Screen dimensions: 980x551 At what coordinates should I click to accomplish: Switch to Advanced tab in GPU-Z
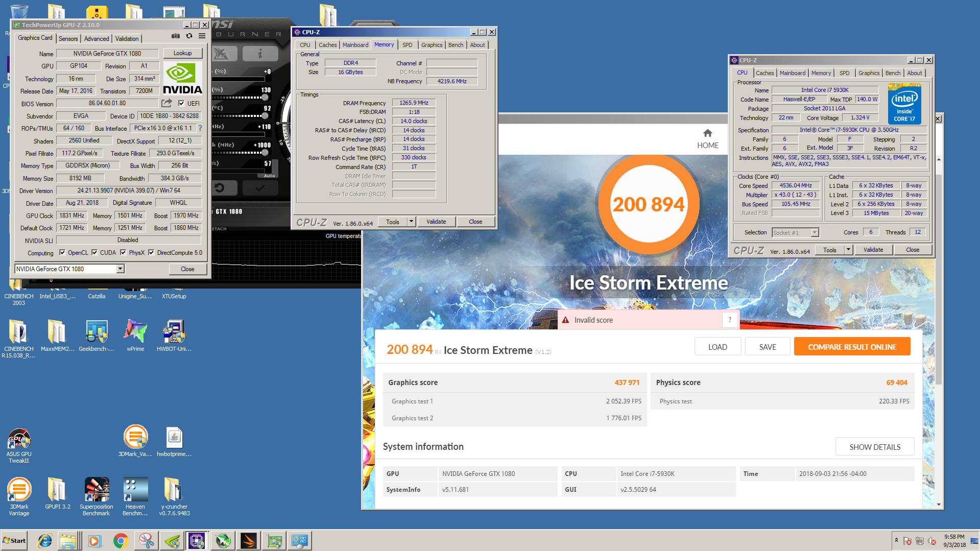(97, 39)
